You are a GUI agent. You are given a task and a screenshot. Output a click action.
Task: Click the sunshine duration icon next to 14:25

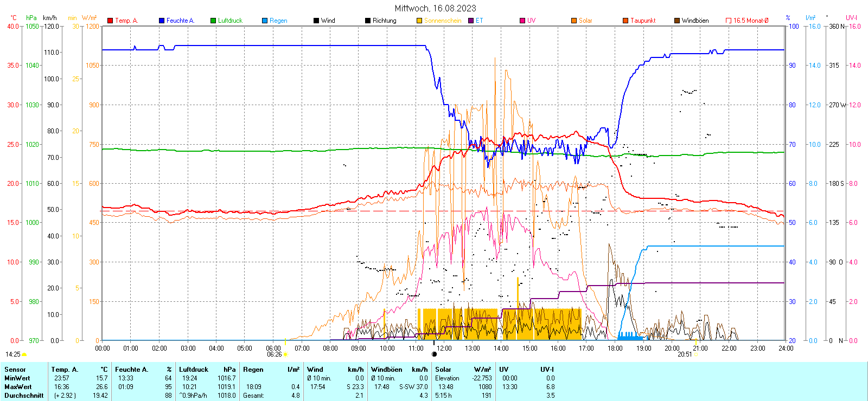pyautogui.click(x=24, y=354)
